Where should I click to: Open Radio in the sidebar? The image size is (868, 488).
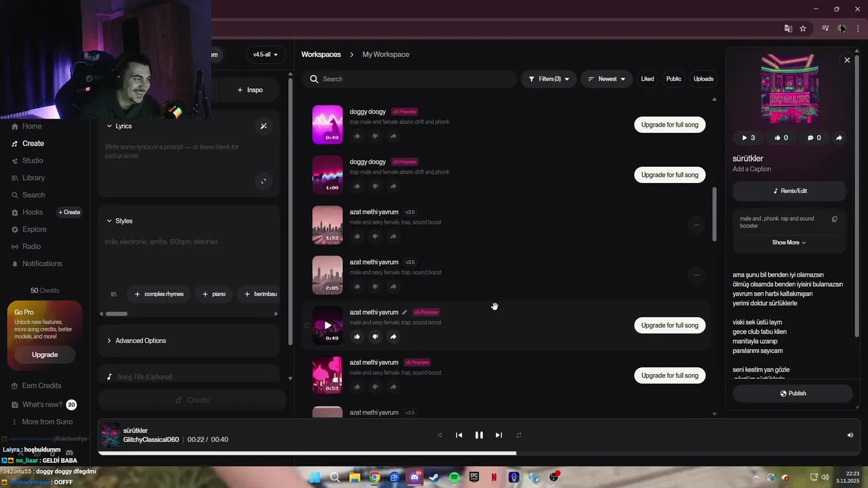pos(31,247)
